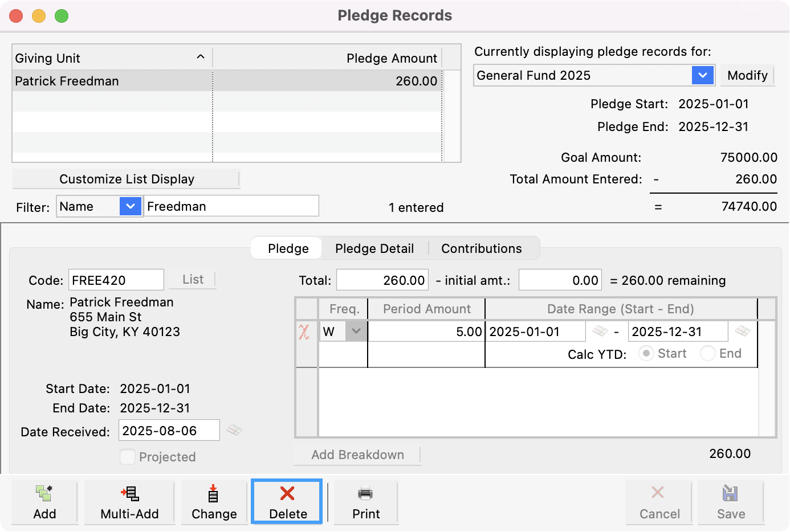Screen dimensions: 790x532
Task: Enable the Projected checkbox
Action: (x=127, y=456)
